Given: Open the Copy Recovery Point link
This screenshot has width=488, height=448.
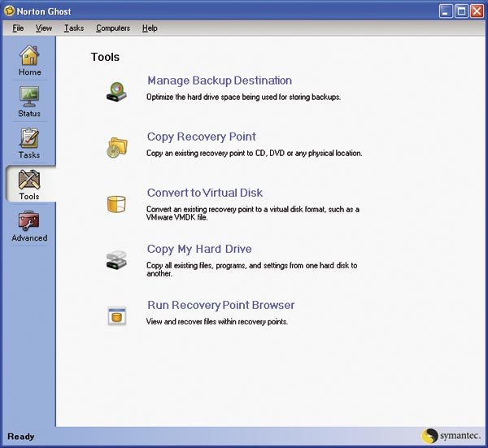Looking at the screenshot, I should click(x=202, y=137).
